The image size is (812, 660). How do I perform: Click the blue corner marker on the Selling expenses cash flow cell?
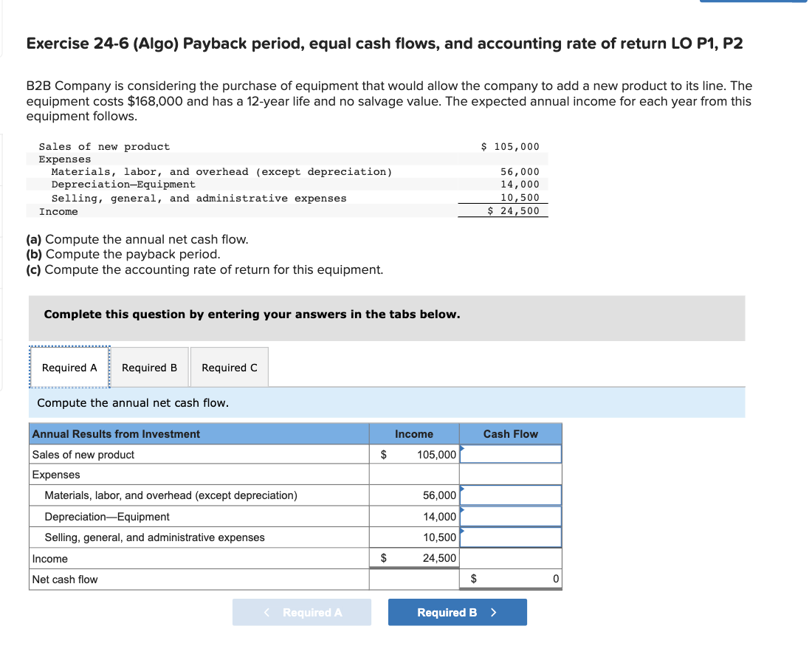click(x=461, y=531)
